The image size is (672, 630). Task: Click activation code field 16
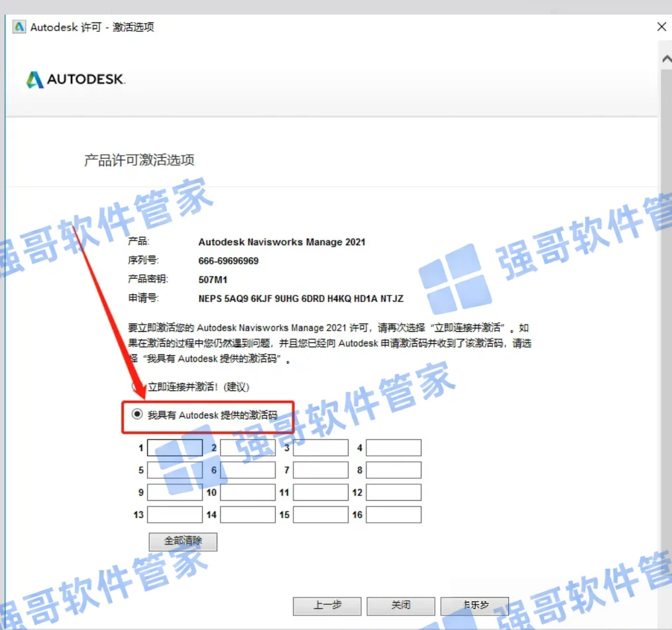pos(394,514)
